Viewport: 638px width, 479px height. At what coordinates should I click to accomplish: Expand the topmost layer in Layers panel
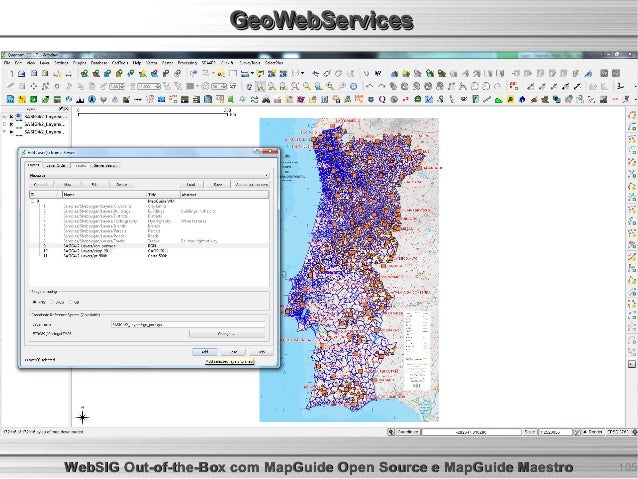(5, 117)
